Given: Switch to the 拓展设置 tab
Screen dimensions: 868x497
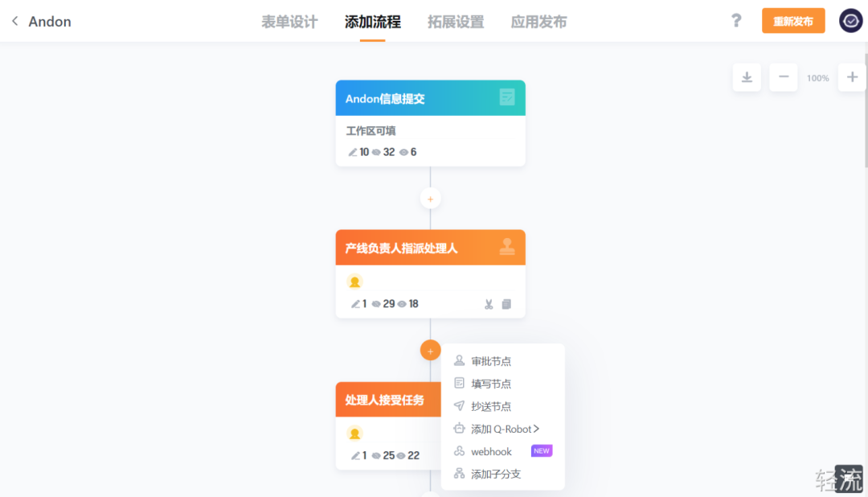Looking at the screenshot, I should click(x=456, y=22).
